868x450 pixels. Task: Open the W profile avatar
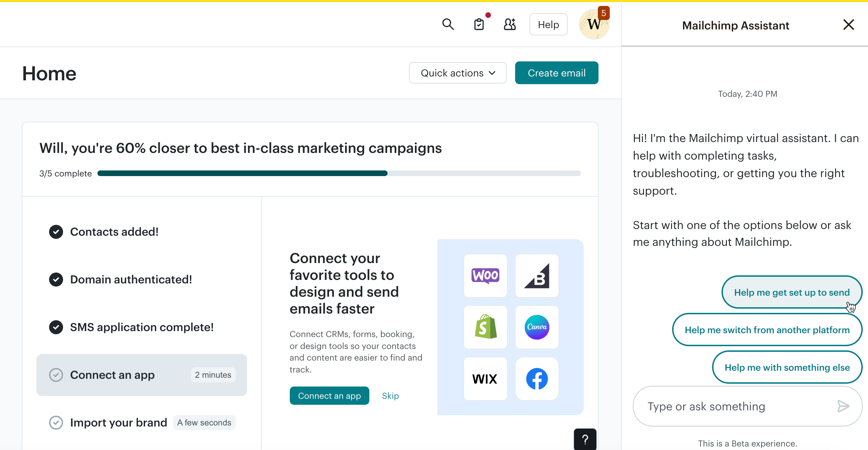(594, 25)
